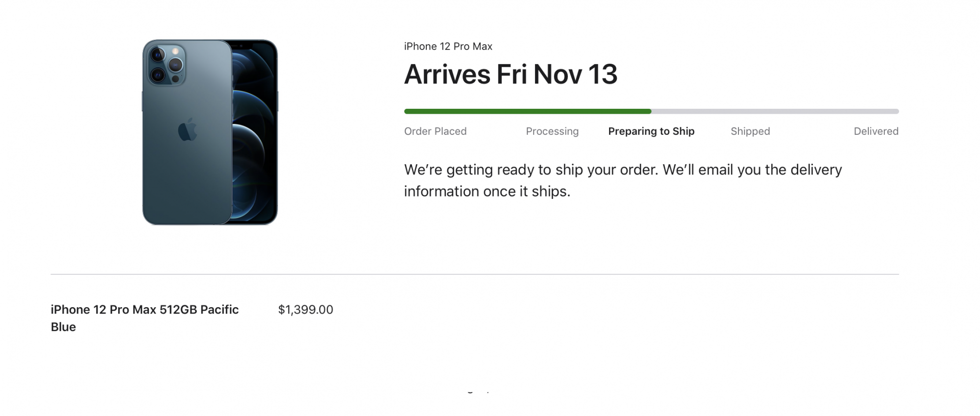Viewport: 980px width, 416px height.
Task: Select the Delivered status step
Action: pyautogui.click(x=876, y=131)
